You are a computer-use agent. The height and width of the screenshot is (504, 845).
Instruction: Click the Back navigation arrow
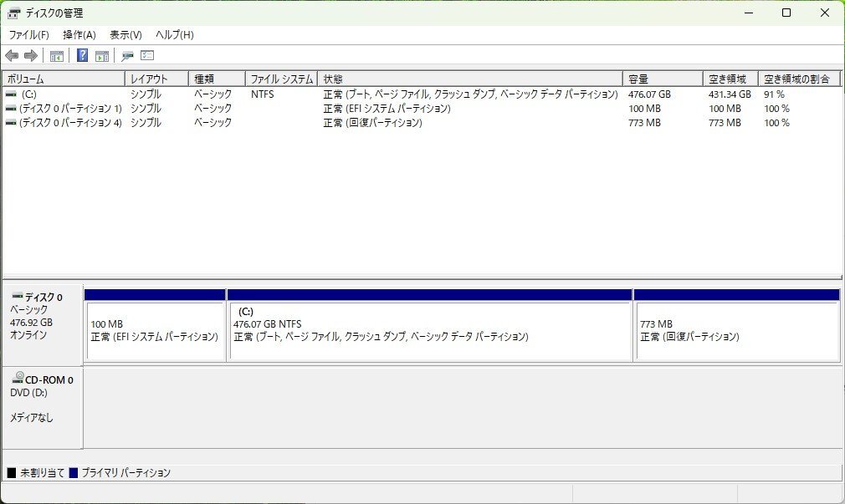[x=11, y=56]
